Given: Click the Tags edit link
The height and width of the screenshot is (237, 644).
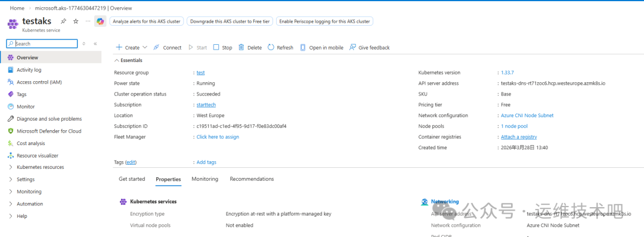Looking at the screenshot, I should pos(131,162).
